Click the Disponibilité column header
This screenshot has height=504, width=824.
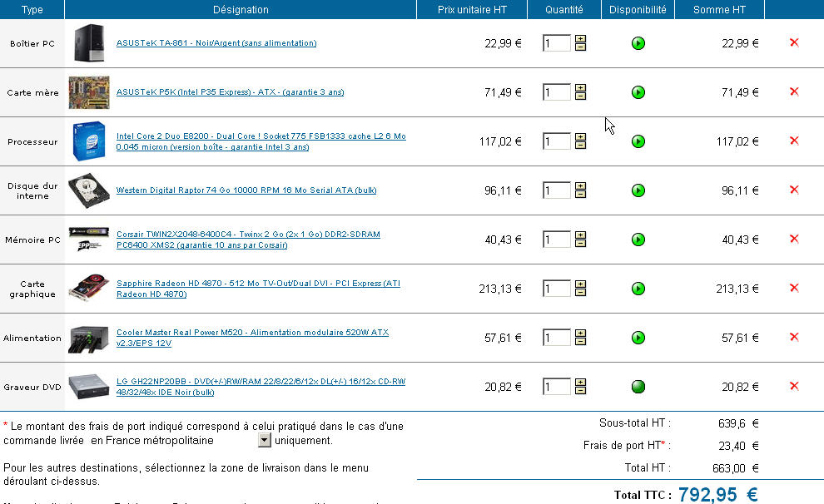(638, 9)
